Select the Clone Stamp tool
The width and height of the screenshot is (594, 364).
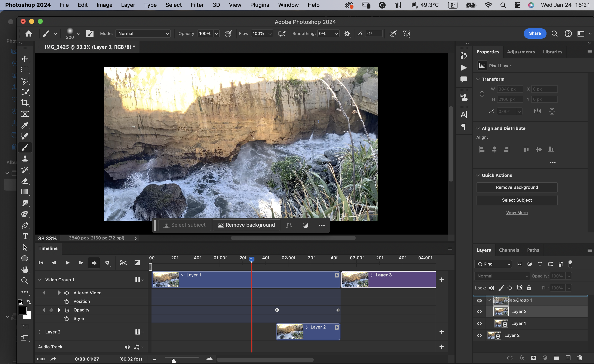[25, 159]
